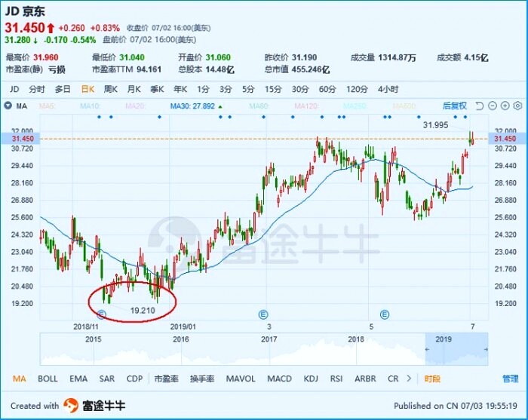Adjust right handle of 2019 range selector
Viewport: 528px width, 420px height.
(x=486, y=349)
